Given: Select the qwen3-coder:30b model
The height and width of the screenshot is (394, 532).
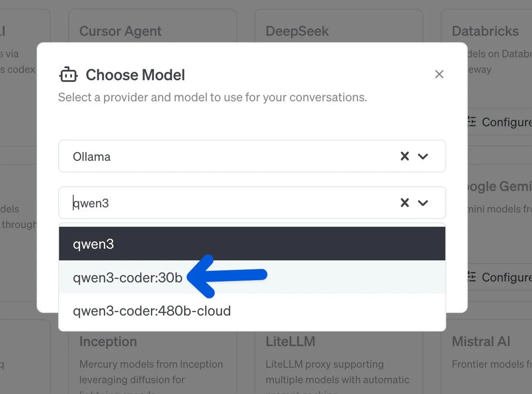Looking at the screenshot, I should point(128,278).
